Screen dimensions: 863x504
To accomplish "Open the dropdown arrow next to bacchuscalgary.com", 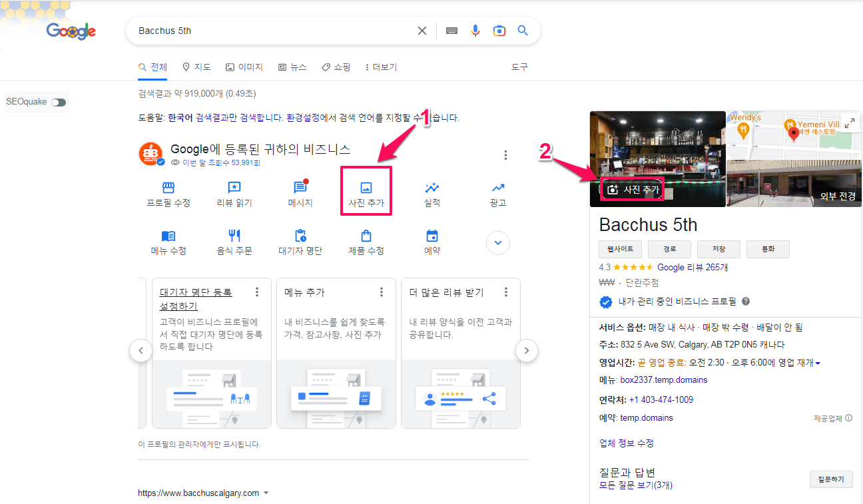I will (x=266, y=493).
